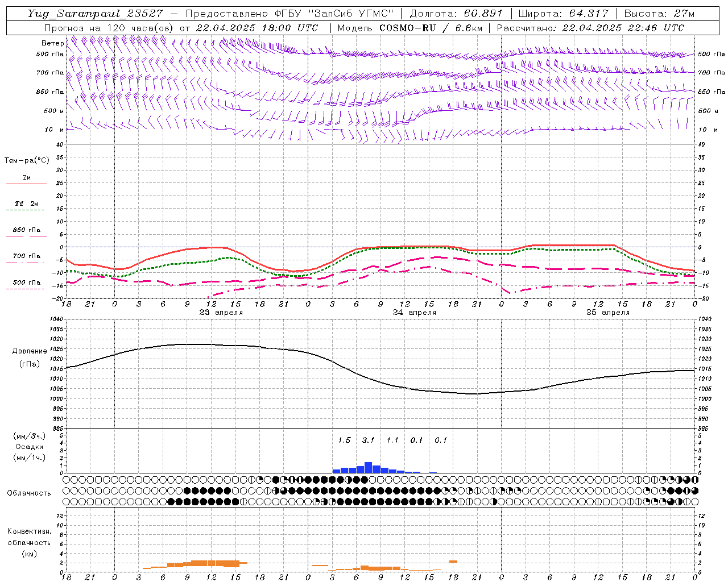Click the Ветер wind panel label

[52, 43]
